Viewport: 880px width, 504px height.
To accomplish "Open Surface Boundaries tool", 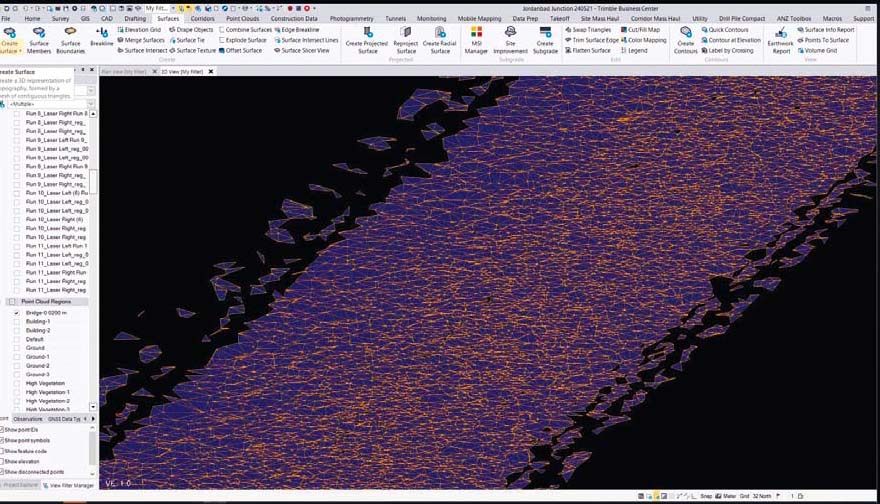I will [x=71, y=39].
